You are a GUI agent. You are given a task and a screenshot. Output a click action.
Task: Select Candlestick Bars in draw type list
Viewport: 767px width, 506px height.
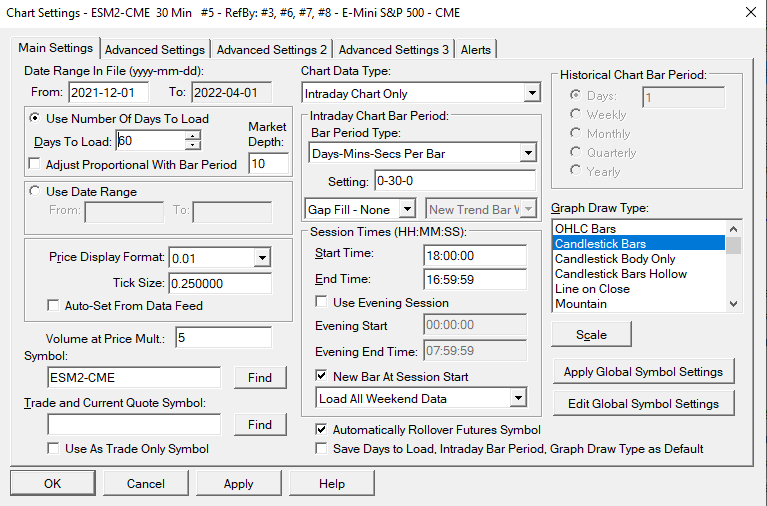(x=639, y=244)
